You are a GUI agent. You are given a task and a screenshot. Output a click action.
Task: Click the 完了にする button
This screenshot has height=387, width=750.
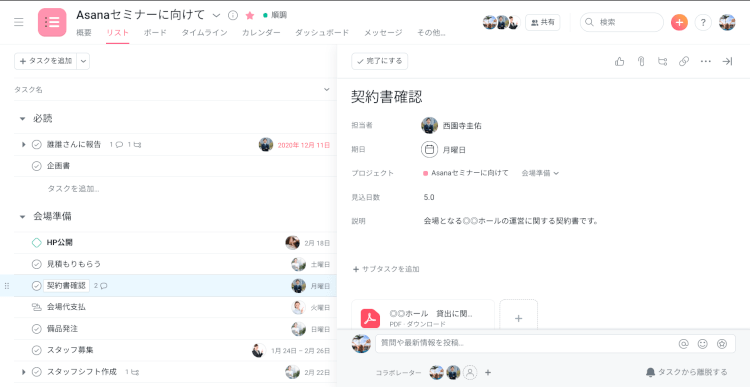[380, 61]
